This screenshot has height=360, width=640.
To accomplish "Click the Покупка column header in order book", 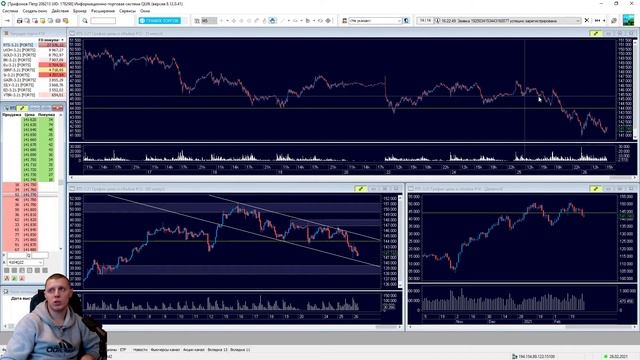I will [46, 115].
